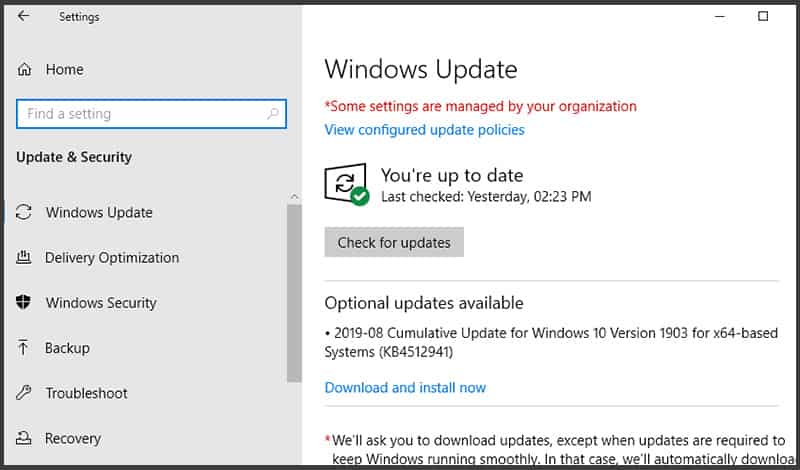Click the Troubleshoot wrench icon
Viewport: 800px width, 470px height.
point(24,393)
